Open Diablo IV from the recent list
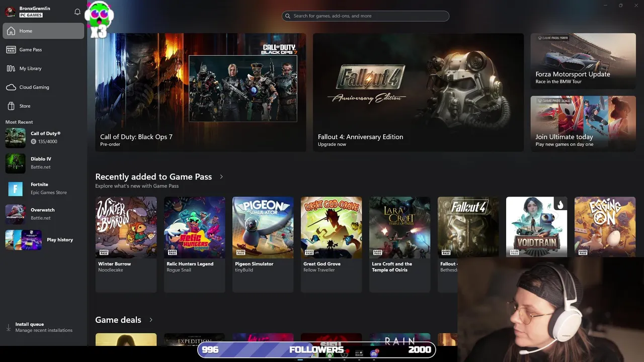This screenshot has height=362, width=644. pyautogui.click(x=44, y=163)
